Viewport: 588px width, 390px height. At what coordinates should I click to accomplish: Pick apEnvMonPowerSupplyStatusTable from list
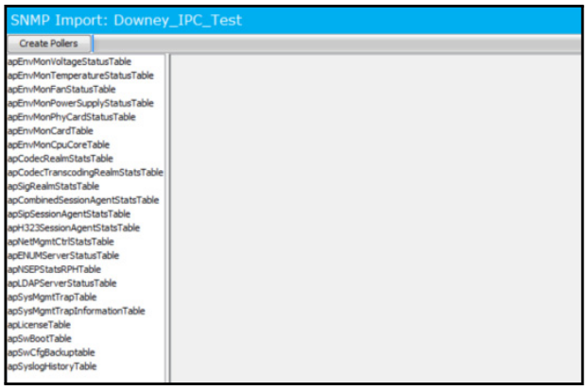pos(80,103)
